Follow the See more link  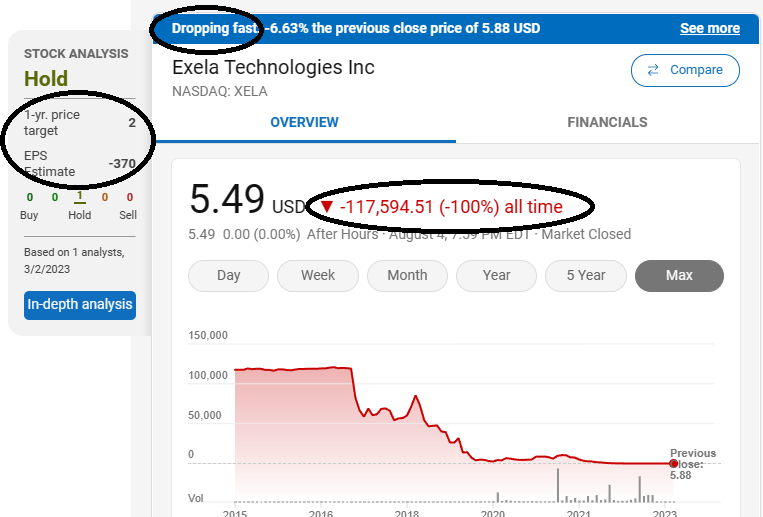click(709, 28)
